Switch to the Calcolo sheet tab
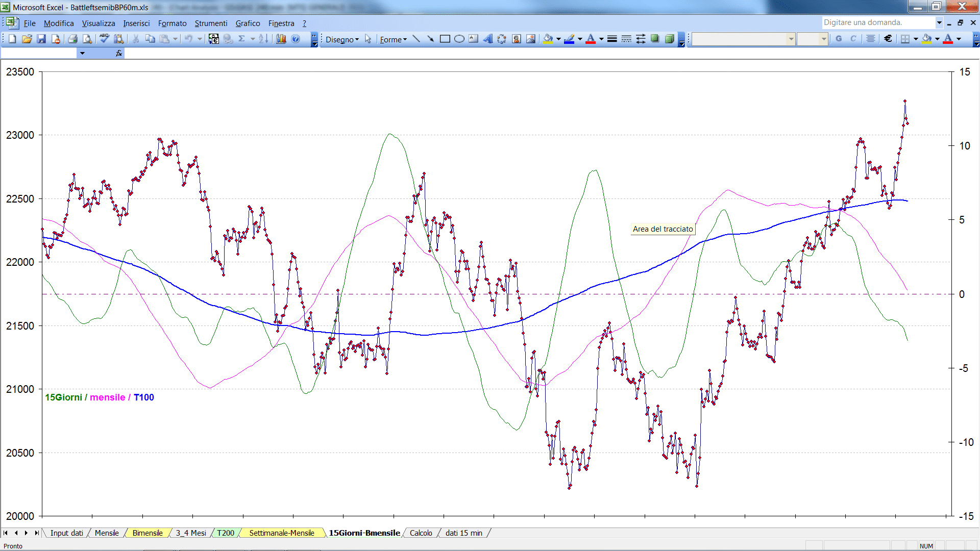This screenshot has height=551, width=980. pos(421,533)
